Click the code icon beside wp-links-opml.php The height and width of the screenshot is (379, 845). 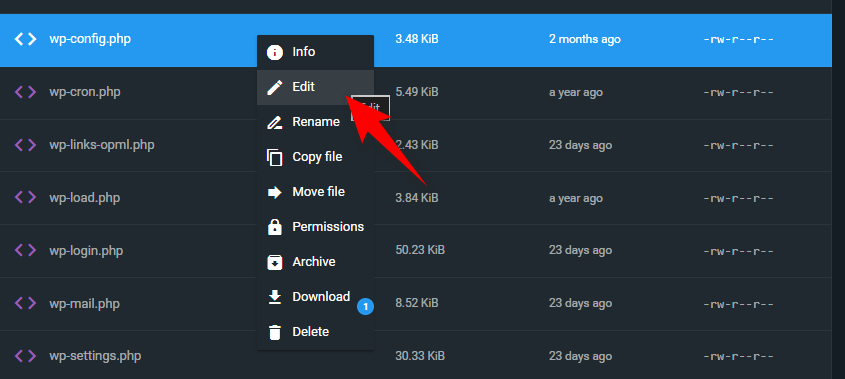[25, 145]
